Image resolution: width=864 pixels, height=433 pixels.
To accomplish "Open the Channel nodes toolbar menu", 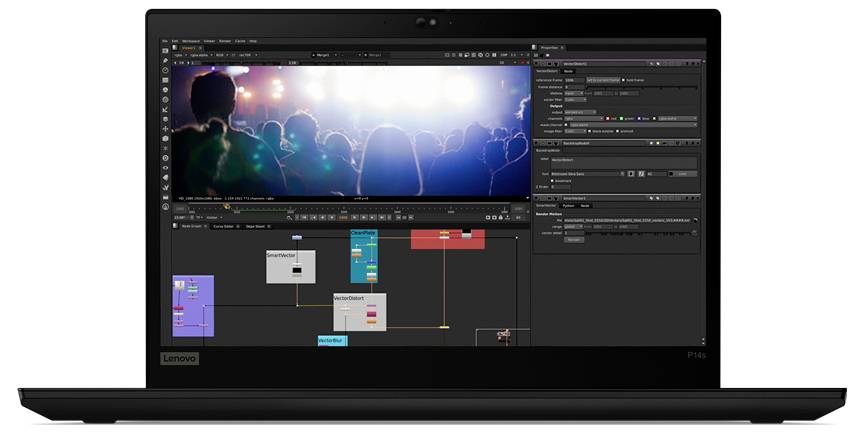I will tap(165, 80).
